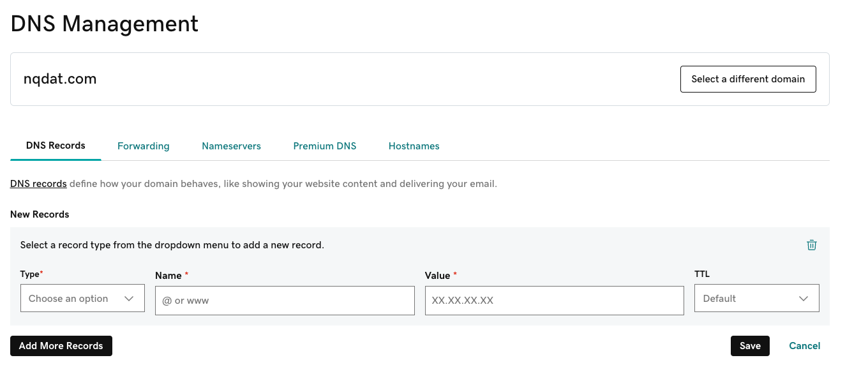
Task: Click the nqdat.com domain name text
Action: click(60, 79)
